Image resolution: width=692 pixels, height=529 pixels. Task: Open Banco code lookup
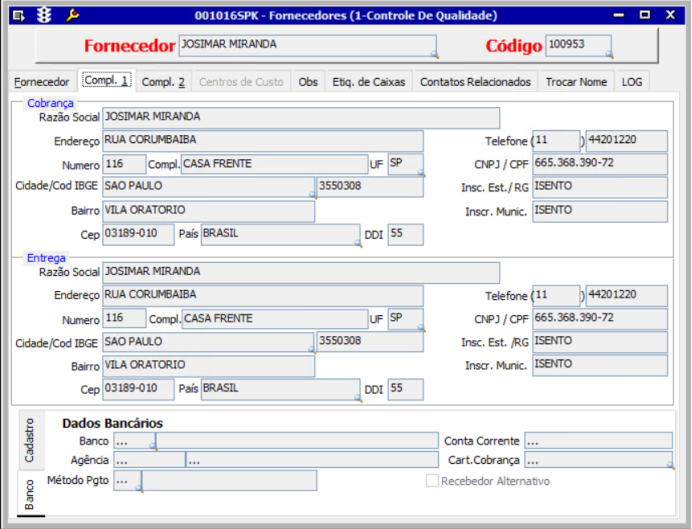coord(153,446)
